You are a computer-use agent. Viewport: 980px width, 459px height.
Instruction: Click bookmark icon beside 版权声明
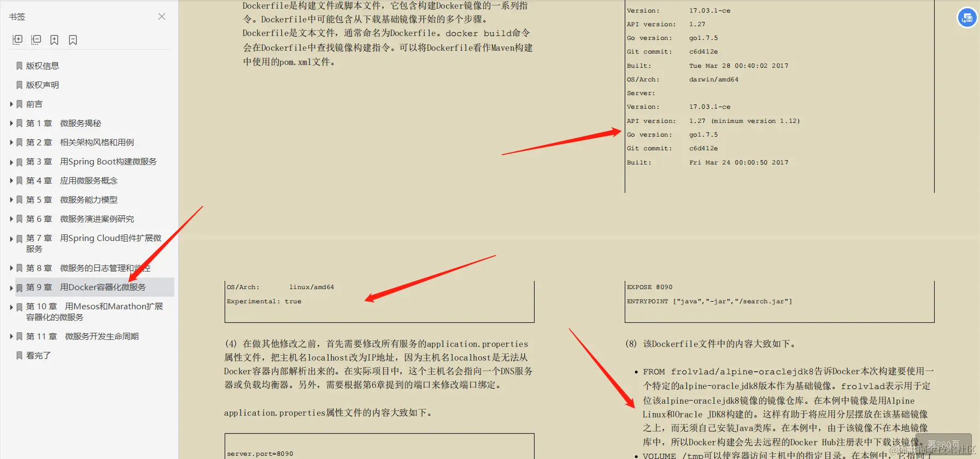point(20,85)
